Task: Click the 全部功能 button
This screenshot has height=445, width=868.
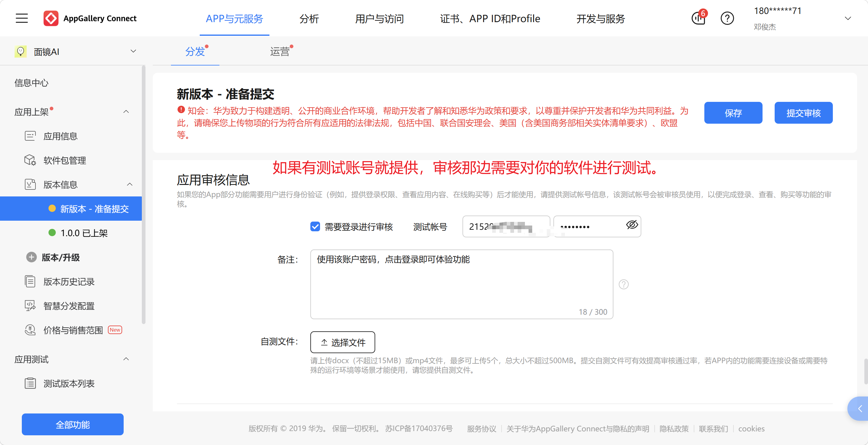Action: [73, 424]
